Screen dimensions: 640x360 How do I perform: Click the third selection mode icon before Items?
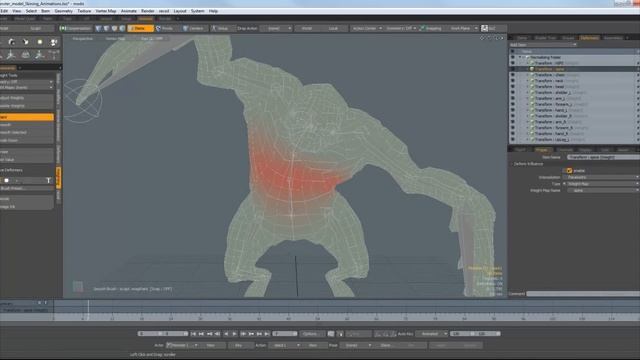point(114,28)
